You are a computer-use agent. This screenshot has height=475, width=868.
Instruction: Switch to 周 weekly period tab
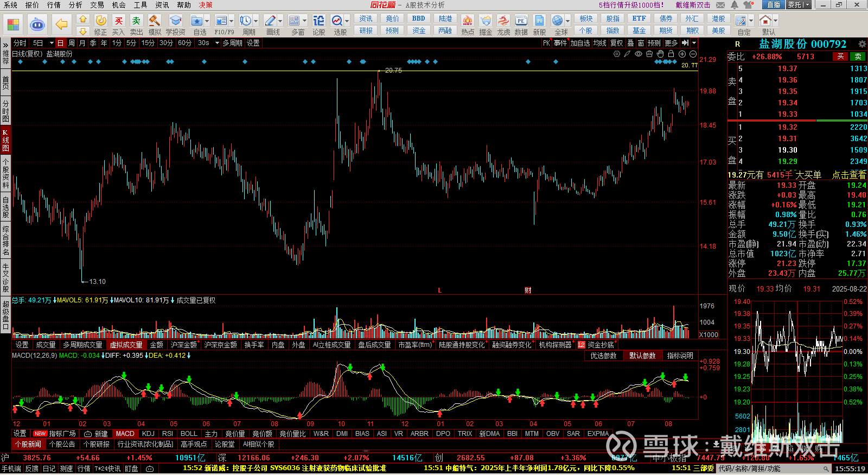[71, 43]
